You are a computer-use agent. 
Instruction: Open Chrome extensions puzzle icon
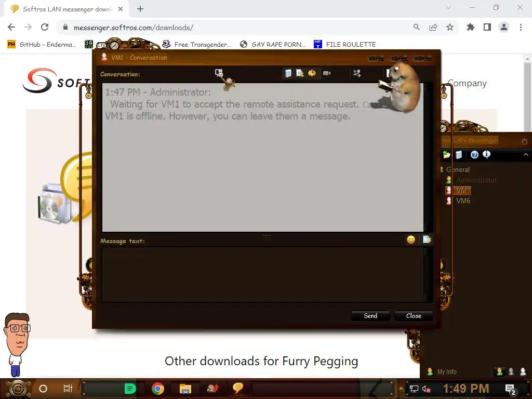point(470,27)
